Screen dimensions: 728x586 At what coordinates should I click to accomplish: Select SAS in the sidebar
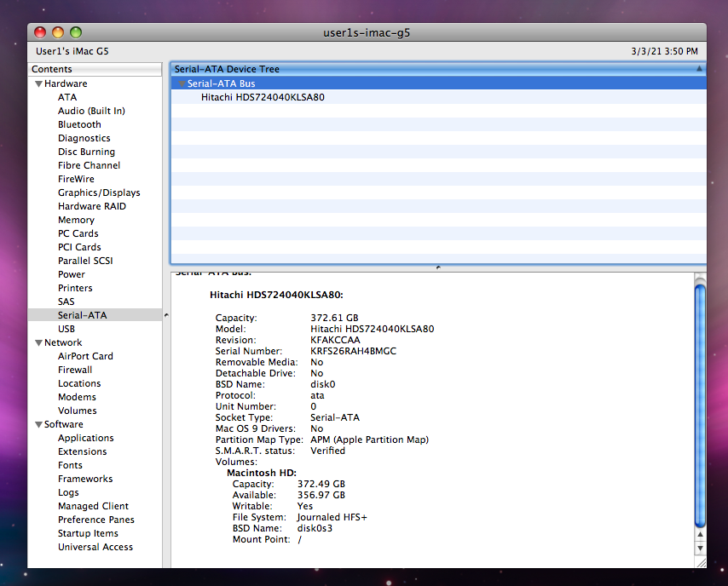point(66,302)
